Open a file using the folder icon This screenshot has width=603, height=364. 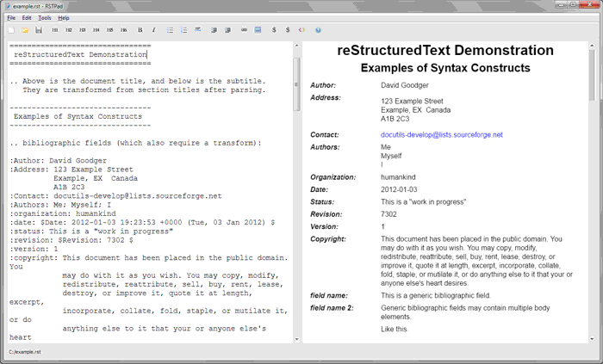click(25, 30)
